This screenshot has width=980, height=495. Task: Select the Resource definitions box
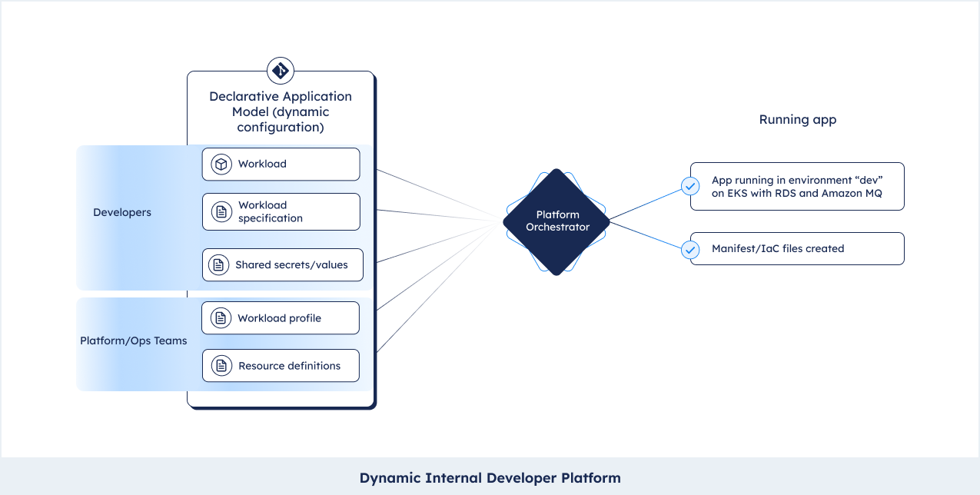[x=281, y=366]
